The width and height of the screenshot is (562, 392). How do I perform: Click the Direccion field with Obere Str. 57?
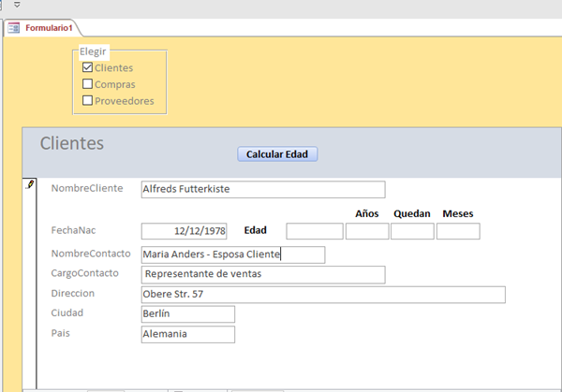click(322, 295)
